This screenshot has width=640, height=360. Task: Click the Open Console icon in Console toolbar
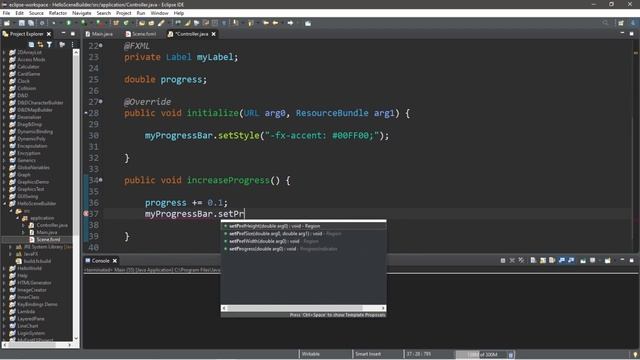point(607,260)
